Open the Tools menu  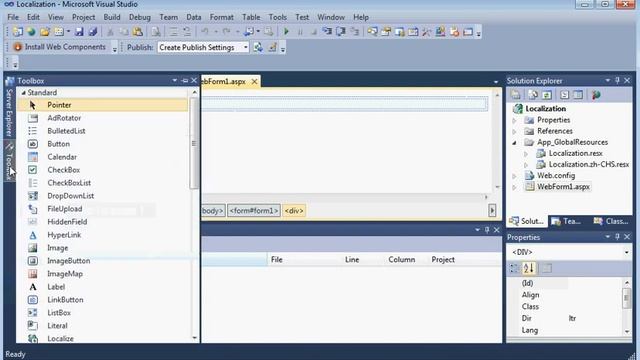pos(278,17)
